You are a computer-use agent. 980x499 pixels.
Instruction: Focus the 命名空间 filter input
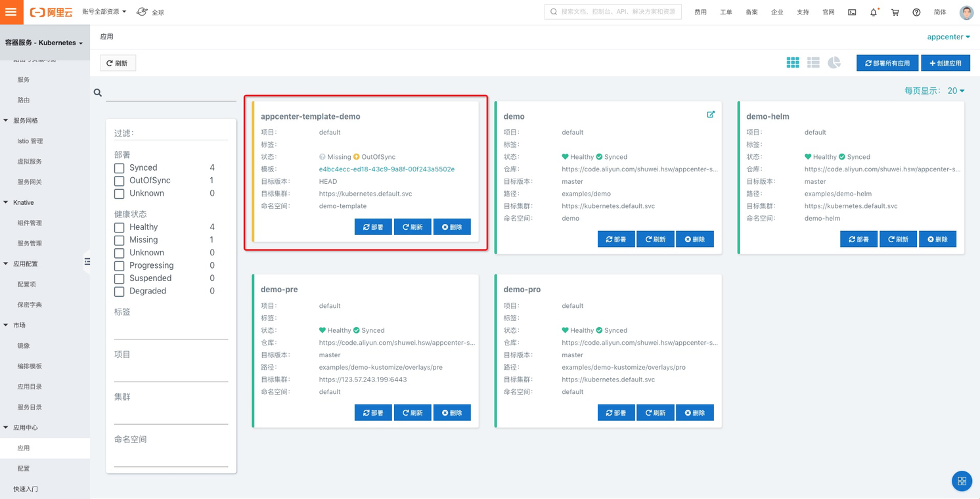[171, 458]
